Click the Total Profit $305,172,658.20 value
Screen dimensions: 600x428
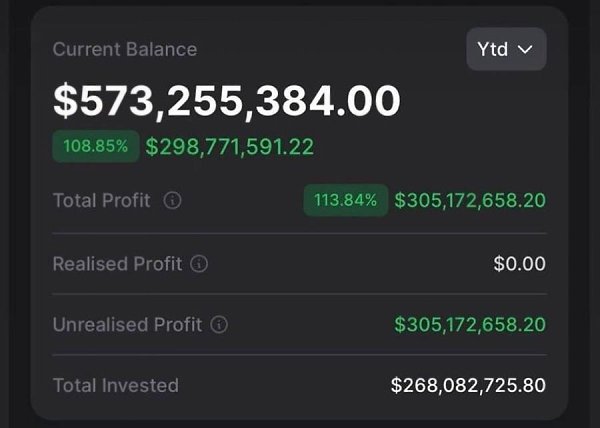click(470, 201)
